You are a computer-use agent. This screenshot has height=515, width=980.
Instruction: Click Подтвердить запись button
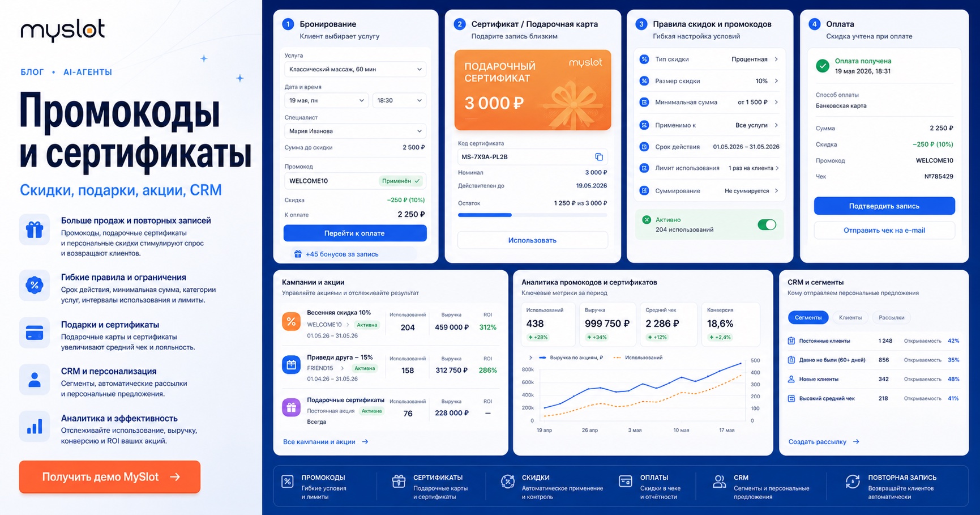[884, 206]
